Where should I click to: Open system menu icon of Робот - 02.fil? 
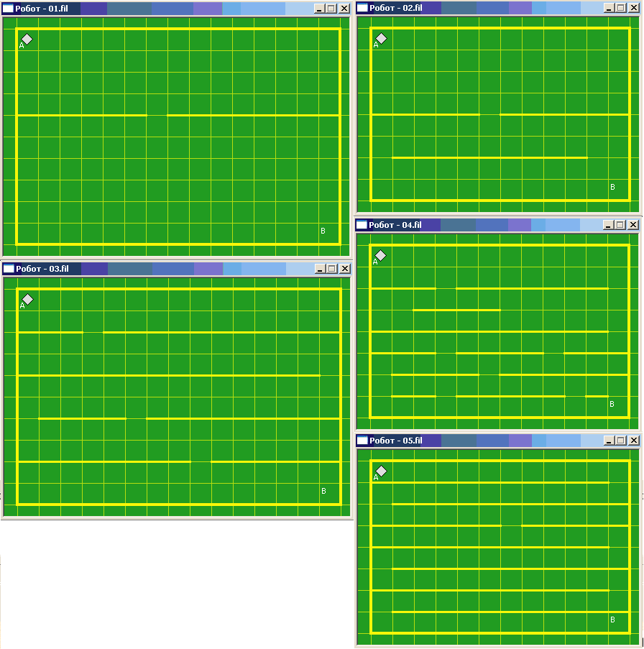tap(362, 7)
